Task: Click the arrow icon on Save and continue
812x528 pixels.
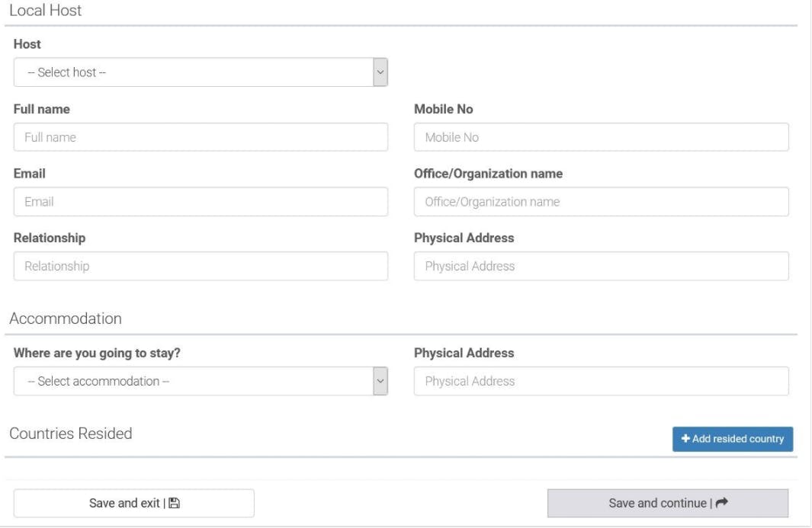Action: (722, 502)
